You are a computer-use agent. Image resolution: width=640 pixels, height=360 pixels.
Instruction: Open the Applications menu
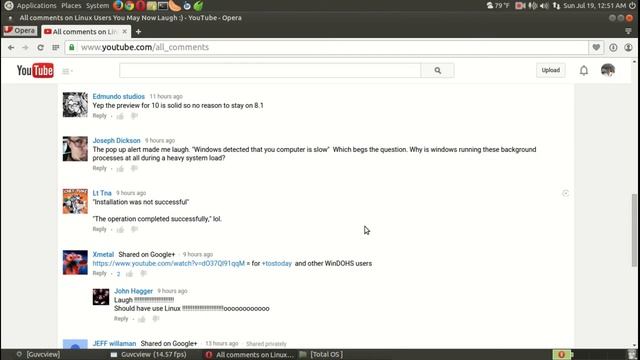coord(36,6)
